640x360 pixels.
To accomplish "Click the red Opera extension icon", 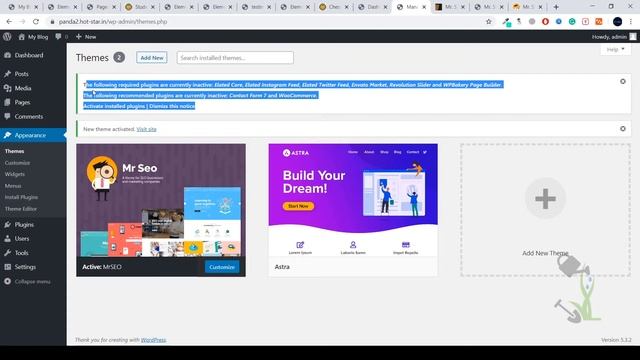I will click(x=545, y=22).
